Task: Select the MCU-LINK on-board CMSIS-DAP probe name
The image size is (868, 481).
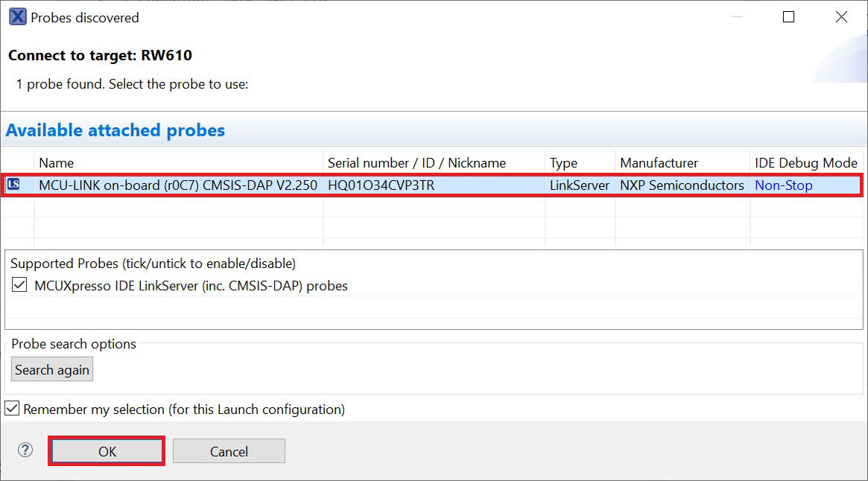Action: pyautogui.click(x=178, y=185)
